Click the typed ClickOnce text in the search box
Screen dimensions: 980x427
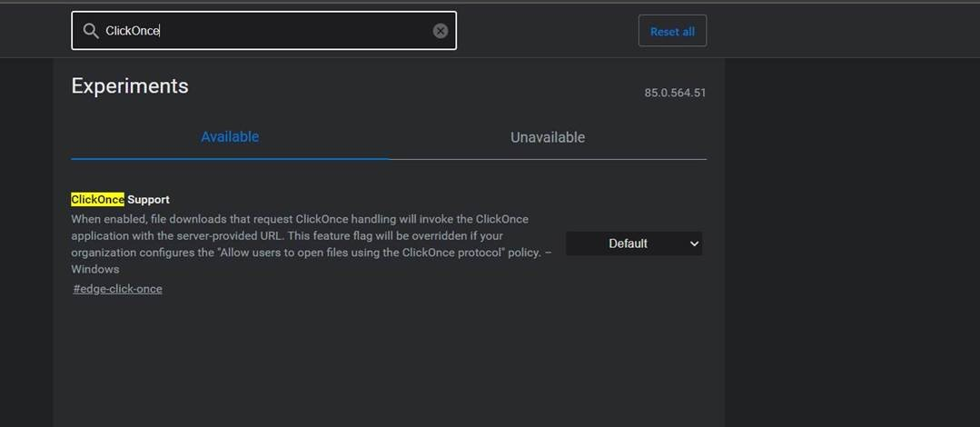click(132, 31)
